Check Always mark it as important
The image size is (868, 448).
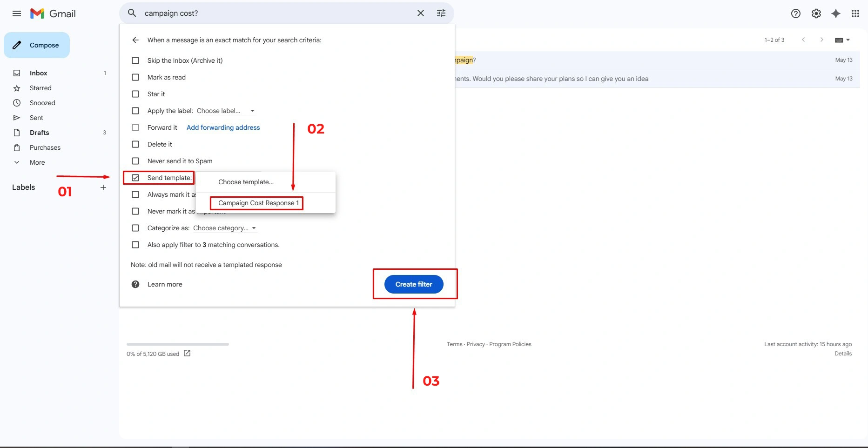(x=135, y=194)
